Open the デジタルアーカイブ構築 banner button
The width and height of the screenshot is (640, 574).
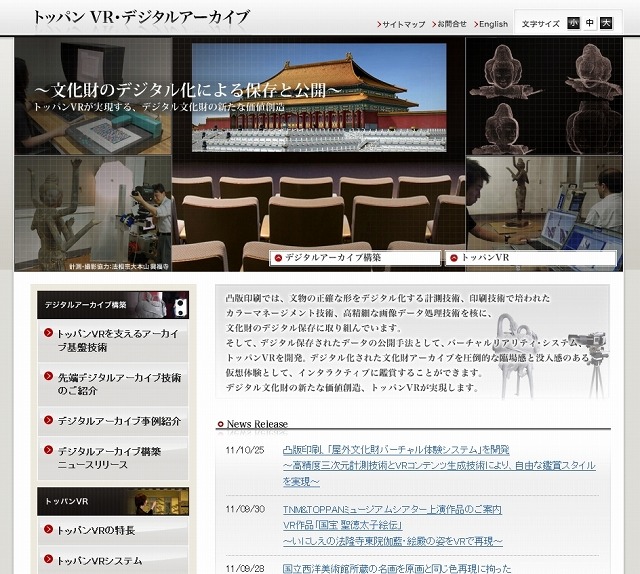pyautogui.click(x=355, y=258)
